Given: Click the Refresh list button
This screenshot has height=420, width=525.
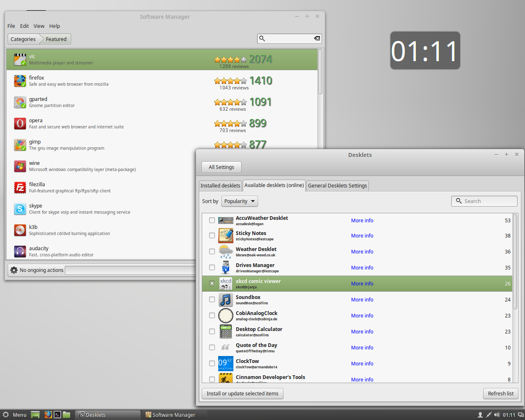Looking at the screenshot, I should click(501, 394).
